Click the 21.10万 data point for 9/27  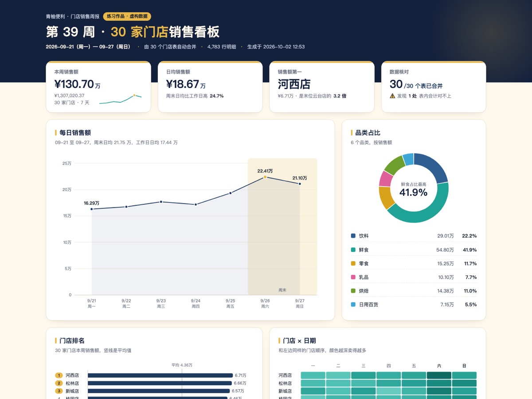[300, 184]
